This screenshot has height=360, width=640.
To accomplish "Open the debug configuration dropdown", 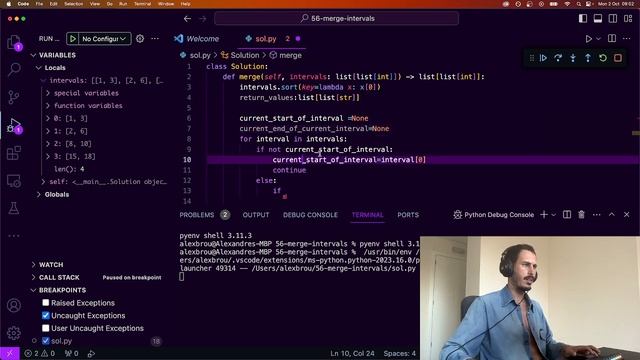I will (104, 39).
